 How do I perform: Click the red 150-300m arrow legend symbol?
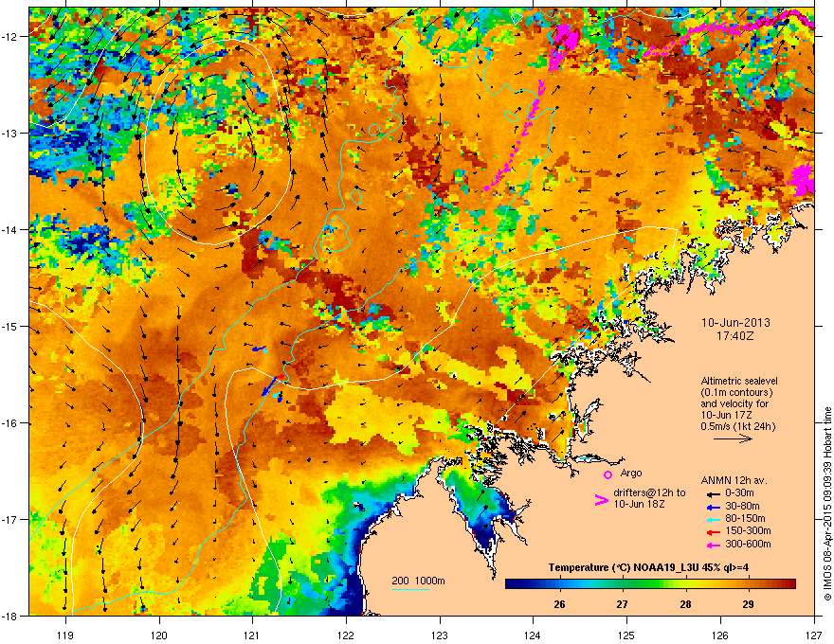tap(714, 531)
